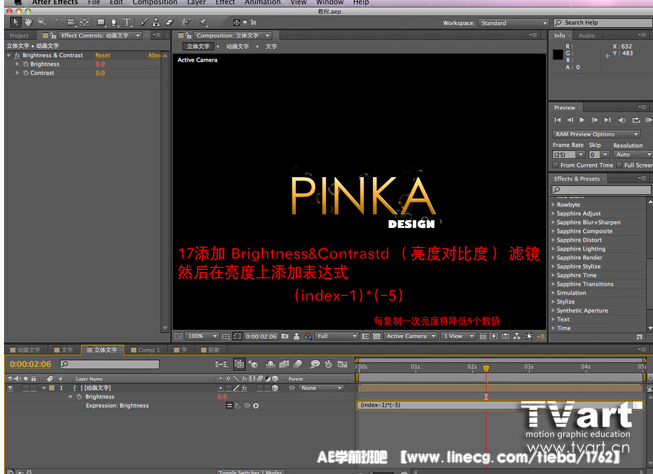Screen dimensions: 653x474
Task: Select the Eraser tool
Action: tap(169, 22)
